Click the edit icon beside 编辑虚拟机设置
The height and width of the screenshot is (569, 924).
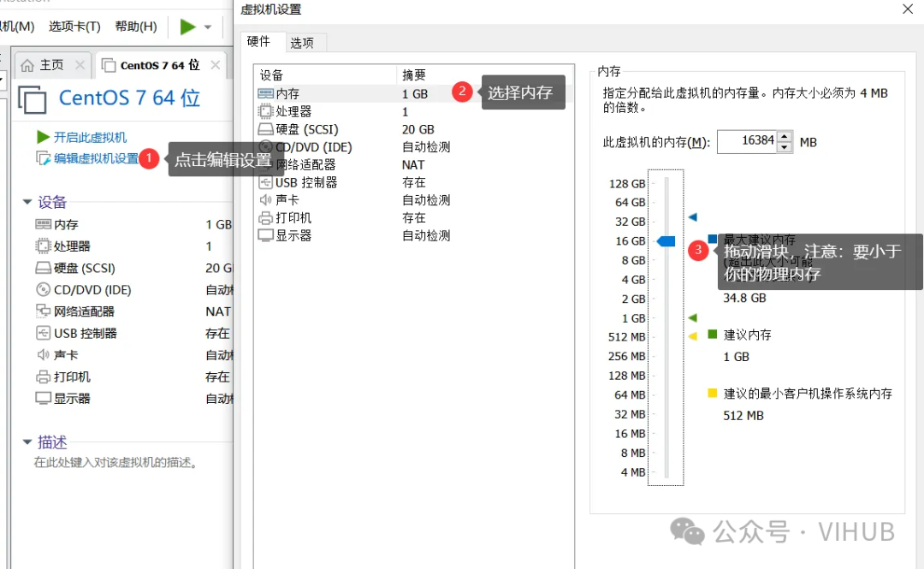click(x=43, y=158)
